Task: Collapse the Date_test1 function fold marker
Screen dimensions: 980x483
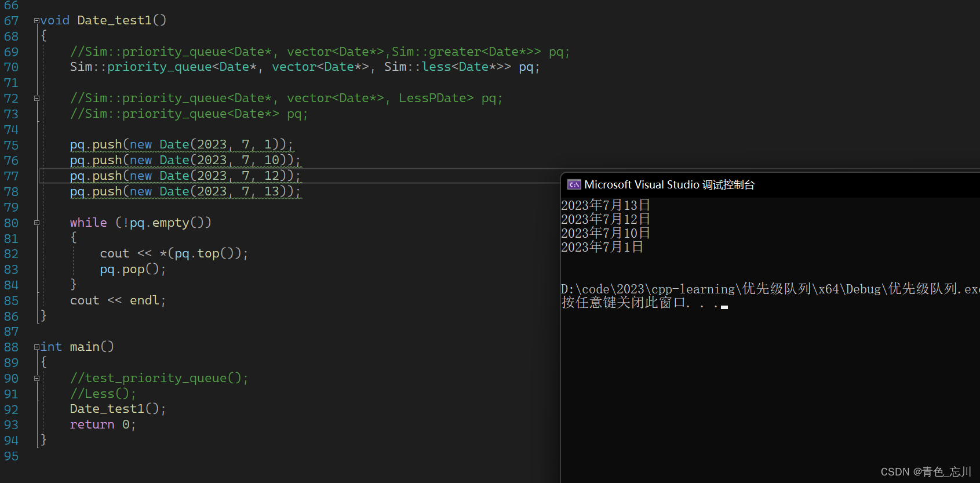Action: point(37,21)
